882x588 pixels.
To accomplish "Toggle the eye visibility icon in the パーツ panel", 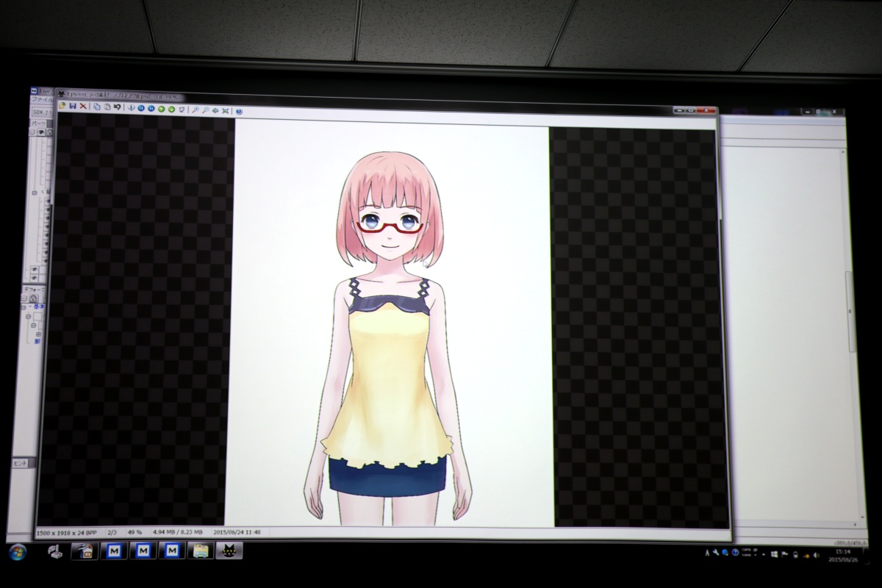I will [41, 132].
